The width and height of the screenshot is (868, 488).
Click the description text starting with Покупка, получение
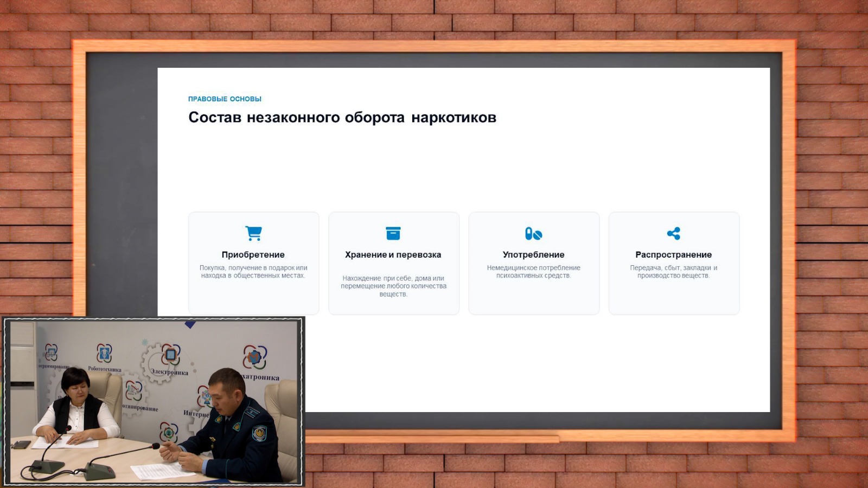coord(253,272)
